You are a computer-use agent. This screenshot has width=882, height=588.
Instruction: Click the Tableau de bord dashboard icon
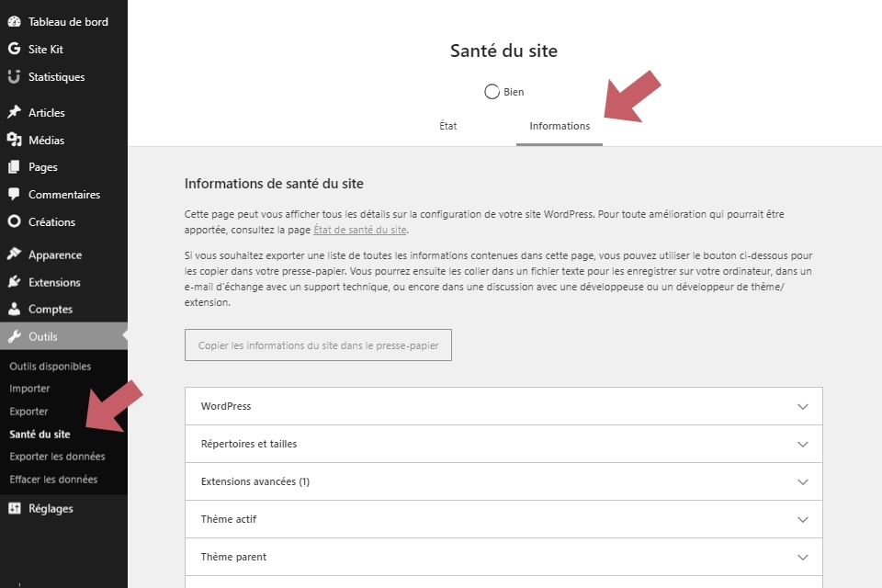pos(14,22)
